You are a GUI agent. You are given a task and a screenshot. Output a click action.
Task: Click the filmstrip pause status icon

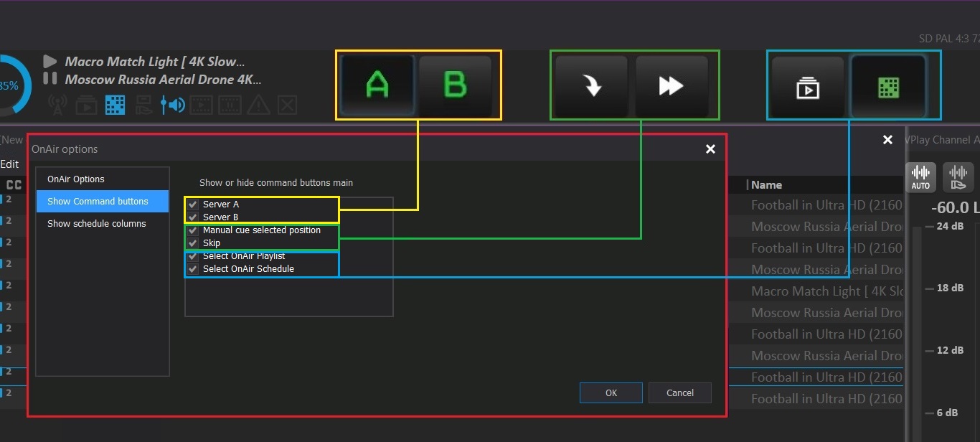(230, 105)
